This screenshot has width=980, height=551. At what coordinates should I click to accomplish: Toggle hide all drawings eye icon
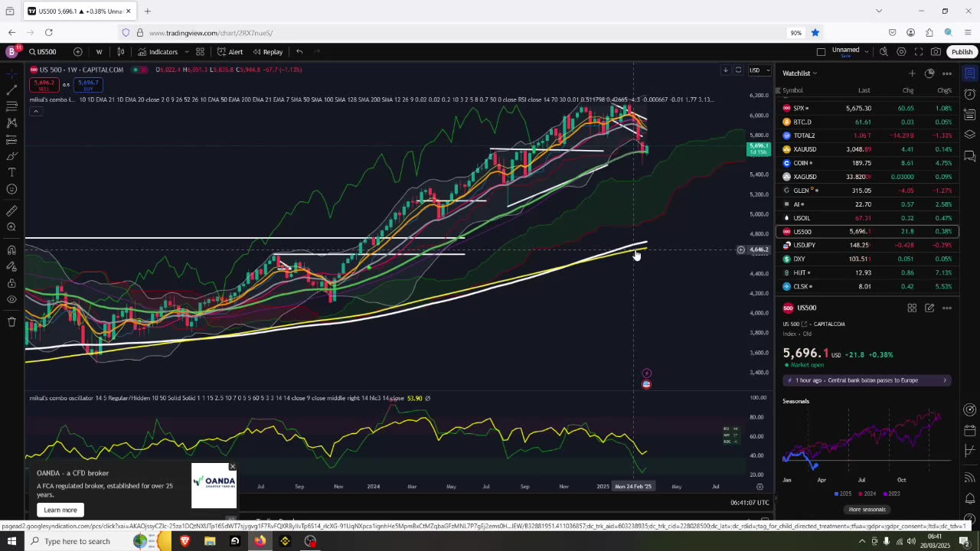[x=11, y=300]
